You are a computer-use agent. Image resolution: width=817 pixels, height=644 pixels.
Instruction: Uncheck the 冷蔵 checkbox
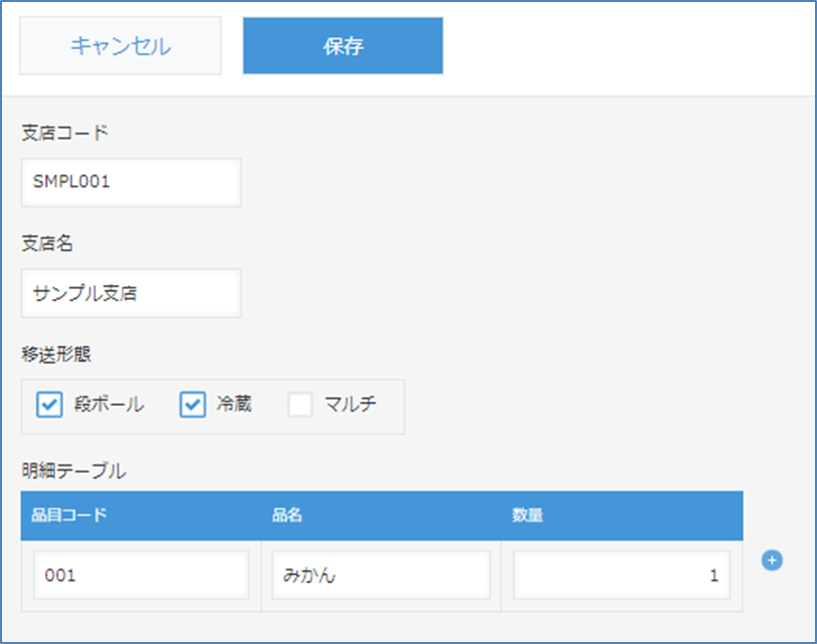(x=193, y=405)
